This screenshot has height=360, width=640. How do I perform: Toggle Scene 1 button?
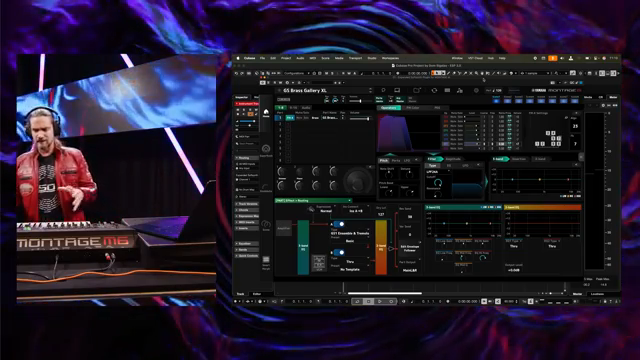[496, 99]
